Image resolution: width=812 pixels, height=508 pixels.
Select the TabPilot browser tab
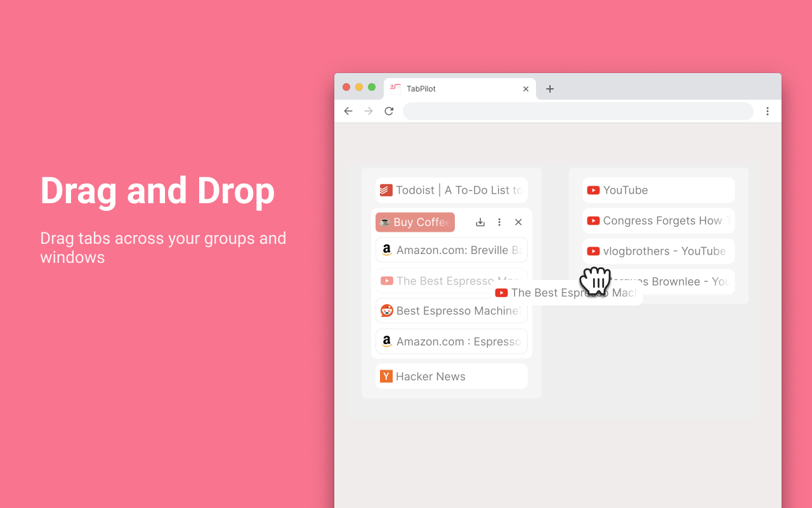(x=459, y=89)
